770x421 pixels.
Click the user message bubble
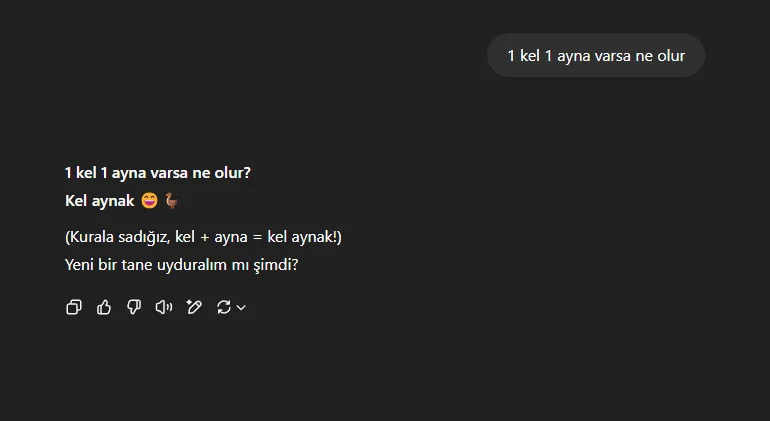[x=595, y=55]
